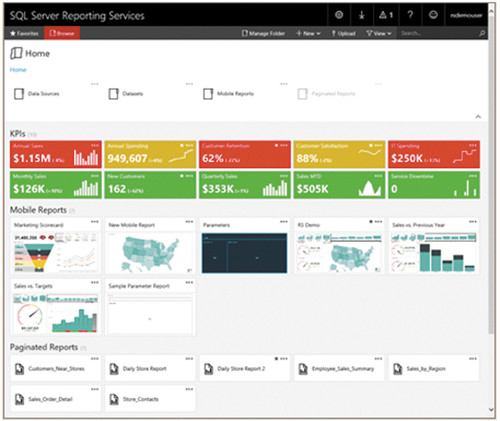Open Employee_Sales_Summary report

click(x=339, y=369)
